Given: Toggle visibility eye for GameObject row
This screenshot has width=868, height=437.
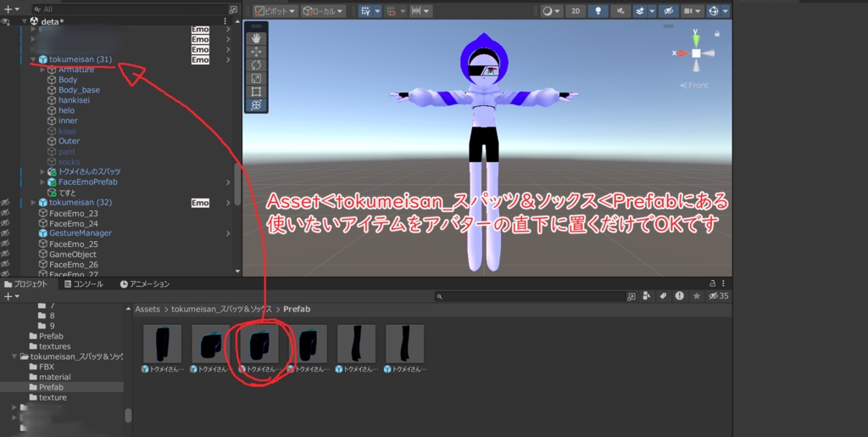Looking at the screenshot, I should (5, 255).
